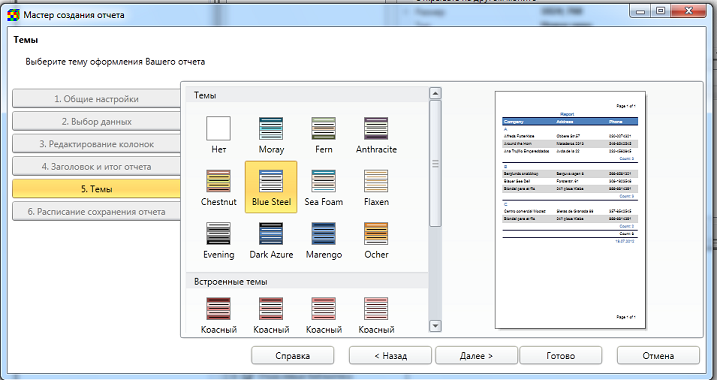Go to step 1. Общие настройки
This screenshot has width=717, height=380.
tap(96, 99)
